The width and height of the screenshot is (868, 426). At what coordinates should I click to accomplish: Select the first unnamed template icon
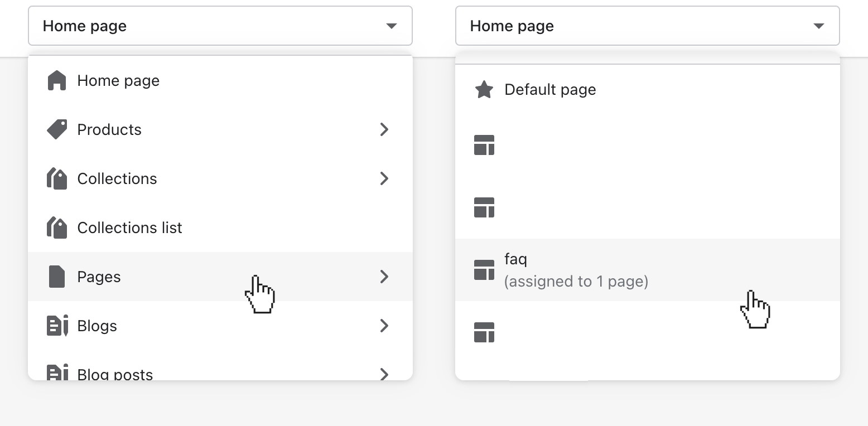(484, 145)
